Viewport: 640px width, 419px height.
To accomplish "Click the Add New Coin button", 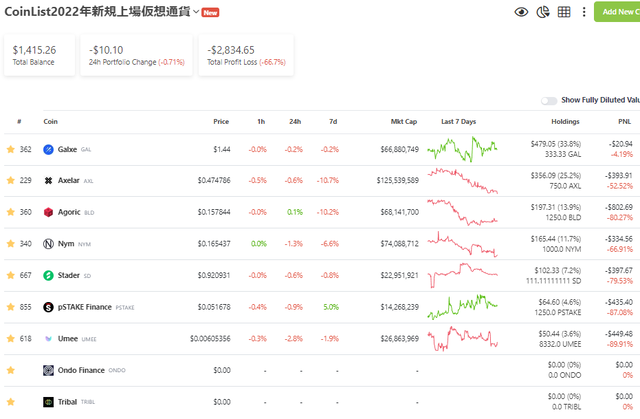I will tap(617, 12).
